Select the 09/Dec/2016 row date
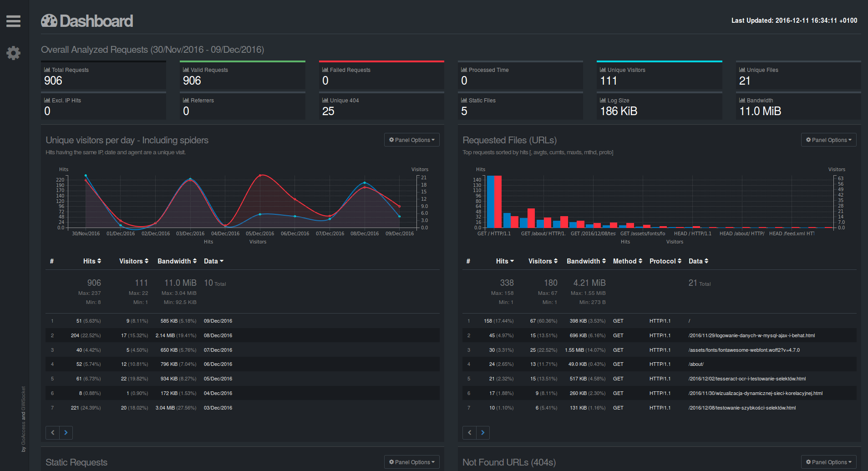This screenshot has width=868, height=471. tap(218, 321)
